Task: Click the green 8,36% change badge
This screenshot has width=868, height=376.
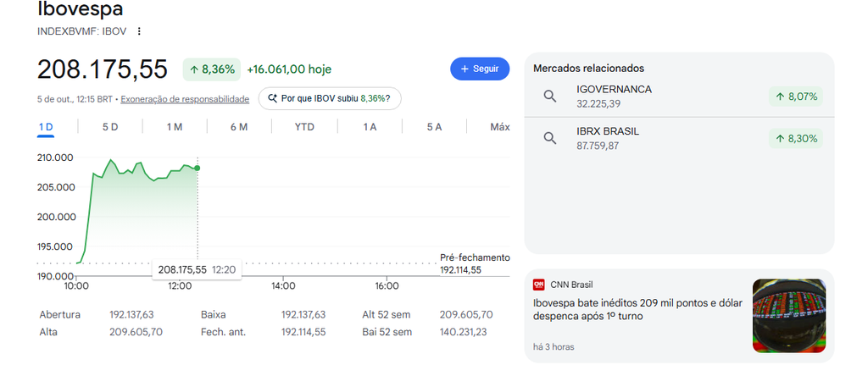Action: [x=212, y=69]
